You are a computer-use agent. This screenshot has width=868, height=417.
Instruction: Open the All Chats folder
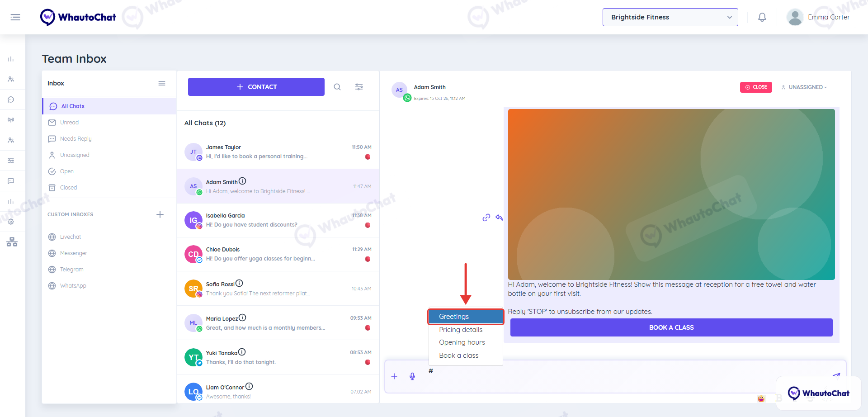(109, 106)
